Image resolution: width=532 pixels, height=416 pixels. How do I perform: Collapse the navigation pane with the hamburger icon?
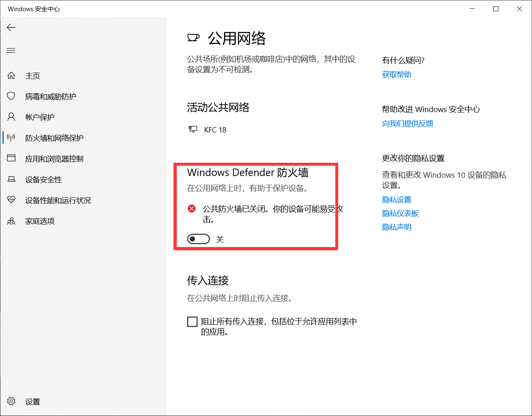pyautogui.click(x=11, y=50)
